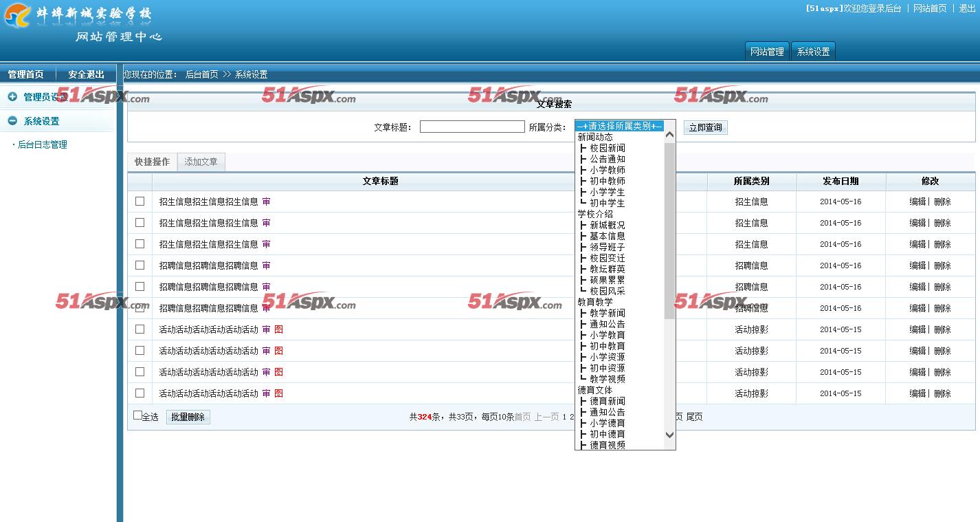Check the first 招生信息 article checkbox

(x=140, y=201)
